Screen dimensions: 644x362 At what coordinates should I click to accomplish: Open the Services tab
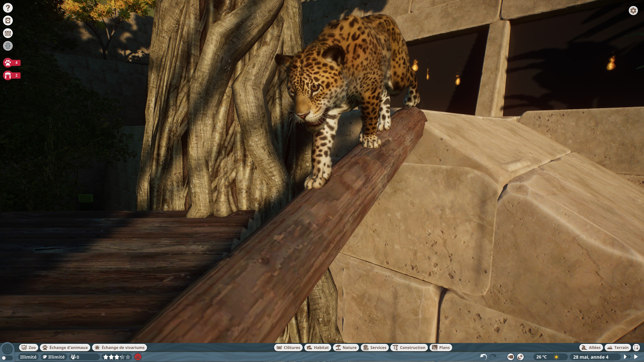(x=375, y=347)
